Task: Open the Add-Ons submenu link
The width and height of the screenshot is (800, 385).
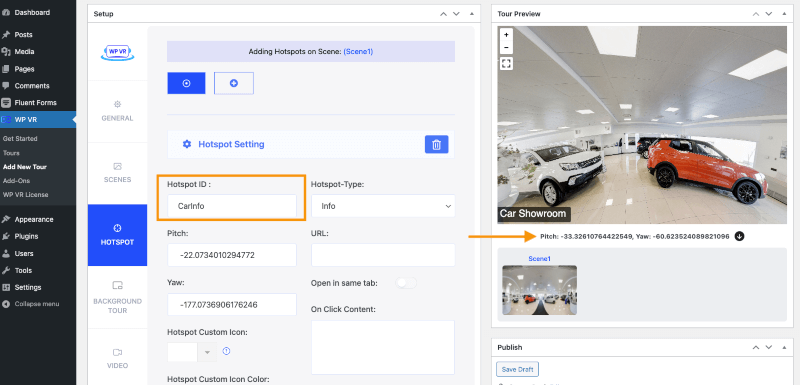Action: click(x=16, y=181)
